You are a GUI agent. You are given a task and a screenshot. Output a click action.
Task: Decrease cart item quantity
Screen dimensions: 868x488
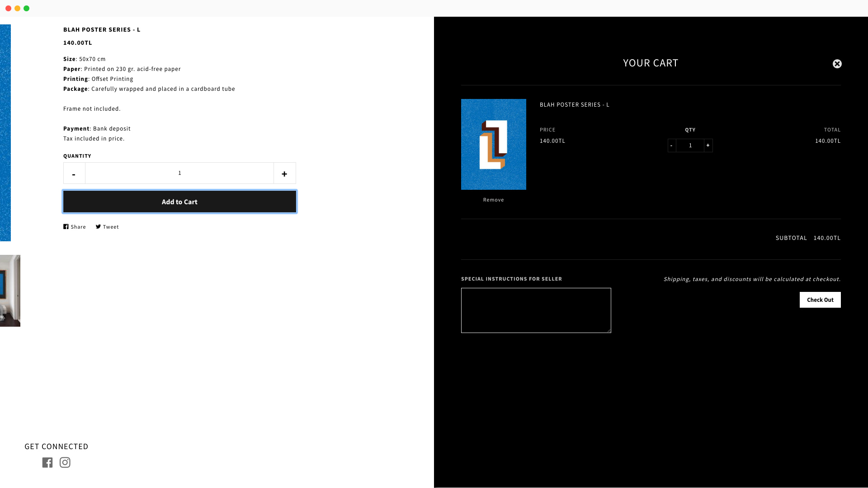[672, 145]
